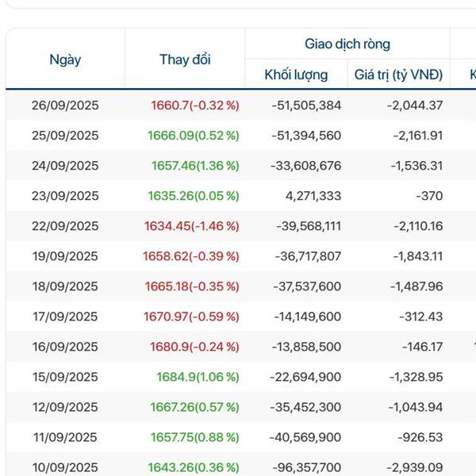
Task: Click the -96,357,700 volume cell
Action: tap(306, 467)
